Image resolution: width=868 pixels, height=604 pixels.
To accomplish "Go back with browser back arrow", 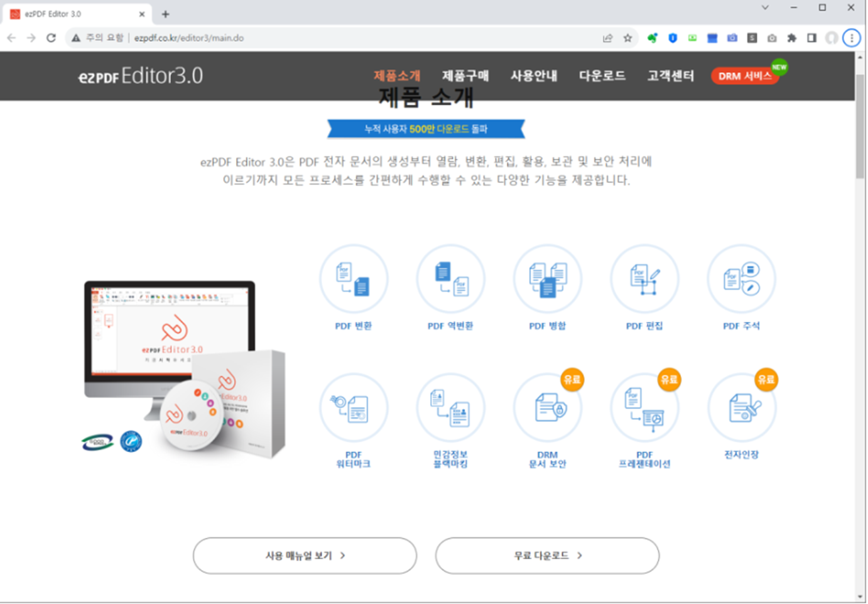I will [x=11, y=38].
